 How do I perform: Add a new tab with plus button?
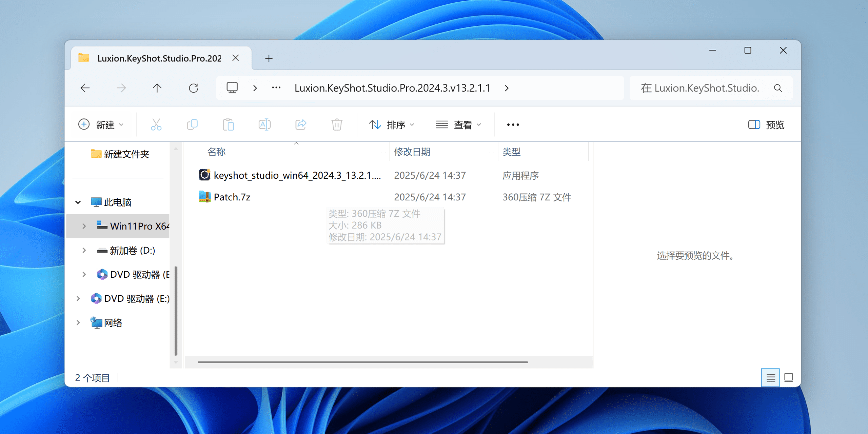269,58
